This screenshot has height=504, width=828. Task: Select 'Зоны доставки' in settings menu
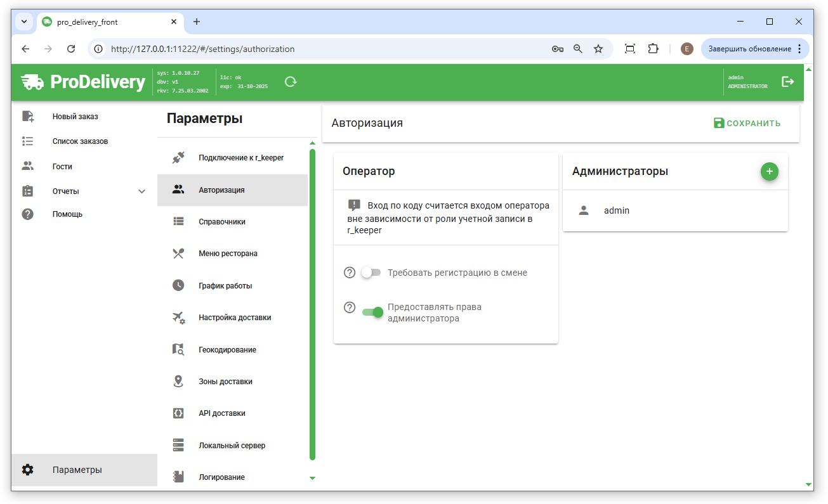225,382
